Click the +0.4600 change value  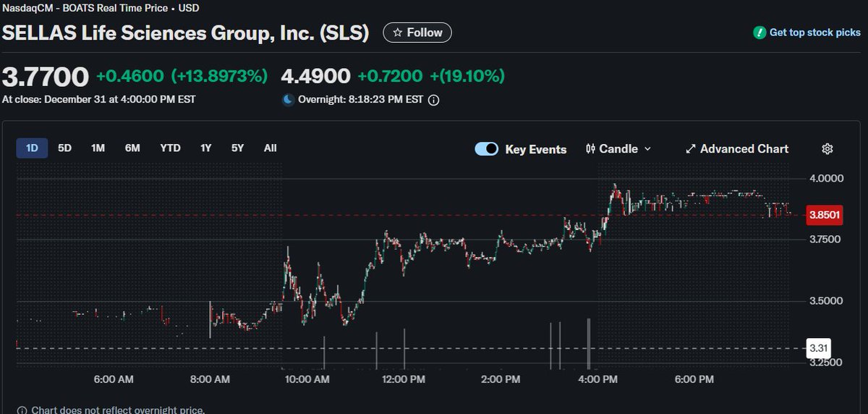[x=130, y=76]
